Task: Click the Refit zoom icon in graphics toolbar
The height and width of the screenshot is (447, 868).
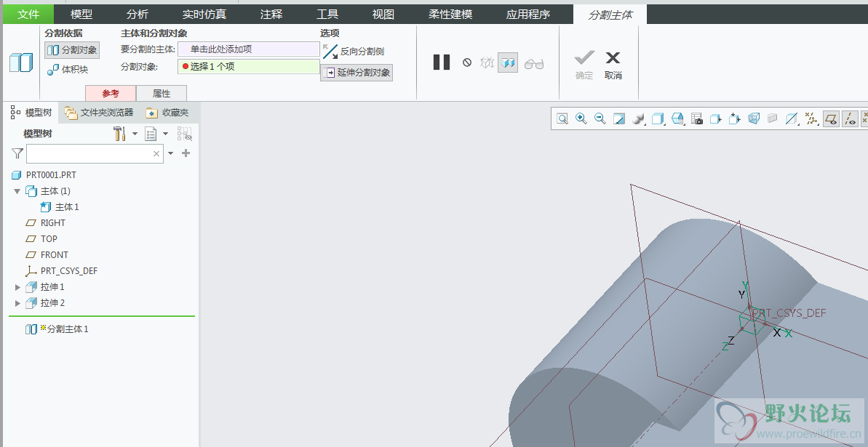Action: (x=562, y=118)
